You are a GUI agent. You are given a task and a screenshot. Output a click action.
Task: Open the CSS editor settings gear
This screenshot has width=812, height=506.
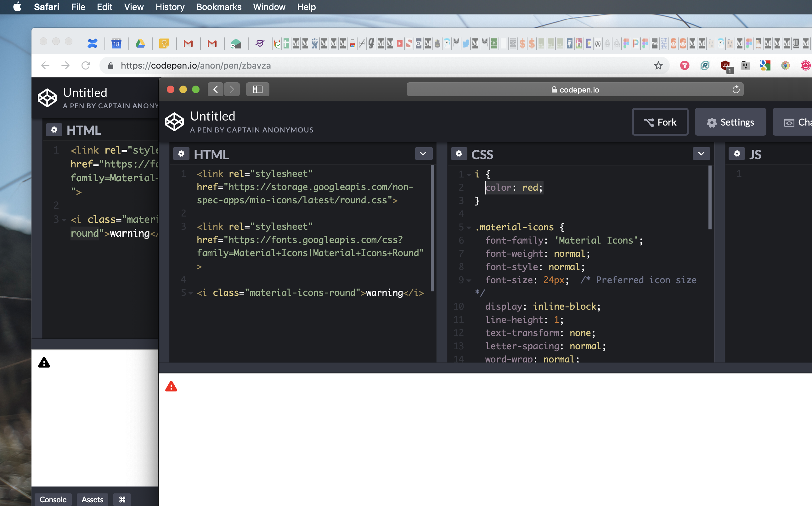(x=459, y=154)
